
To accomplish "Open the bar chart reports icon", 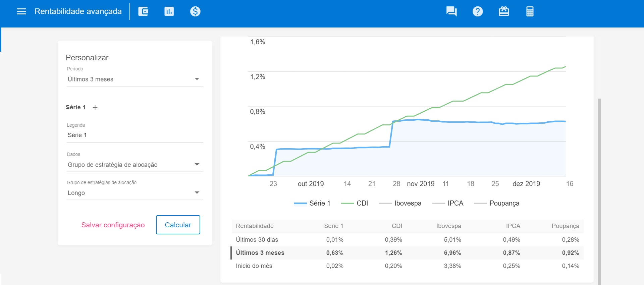I will coord(169,11).
